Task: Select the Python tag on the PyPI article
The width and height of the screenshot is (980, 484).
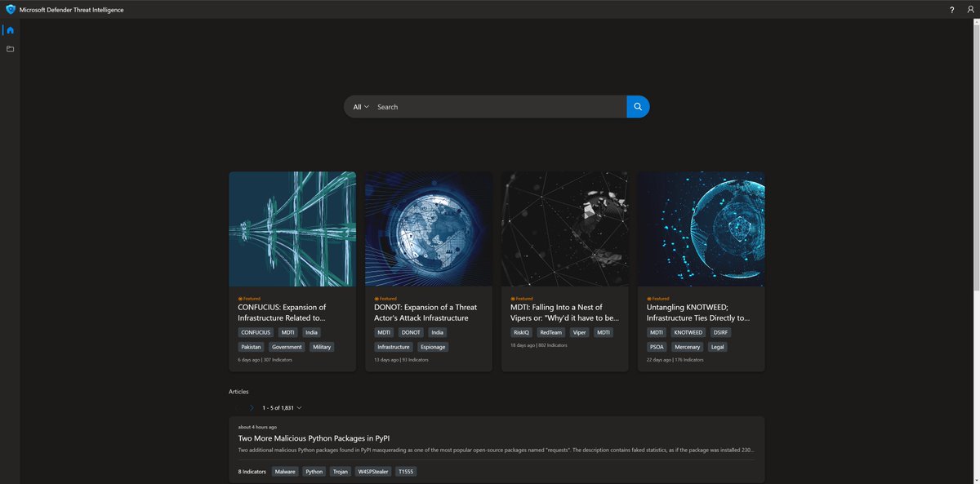Action: [x=314, y=471]
